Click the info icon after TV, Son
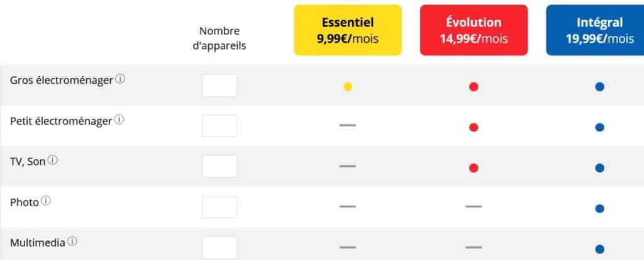Screen dimensions: 644x260 [x=53, y=161]
